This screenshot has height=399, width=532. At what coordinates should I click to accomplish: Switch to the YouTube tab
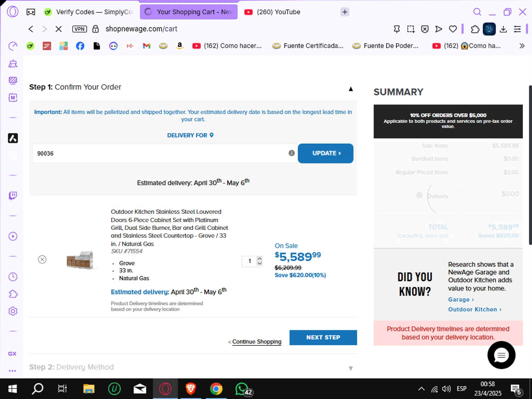(x=272, y=12)
